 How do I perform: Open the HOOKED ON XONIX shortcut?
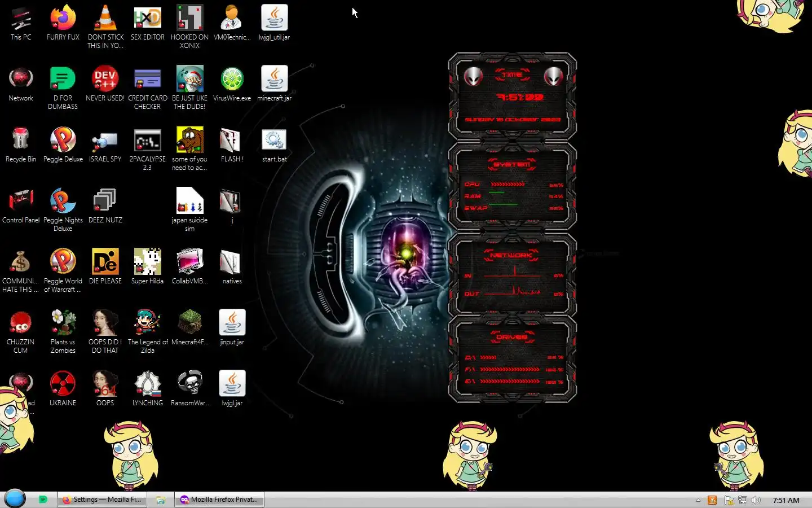[x=189, y=26]
